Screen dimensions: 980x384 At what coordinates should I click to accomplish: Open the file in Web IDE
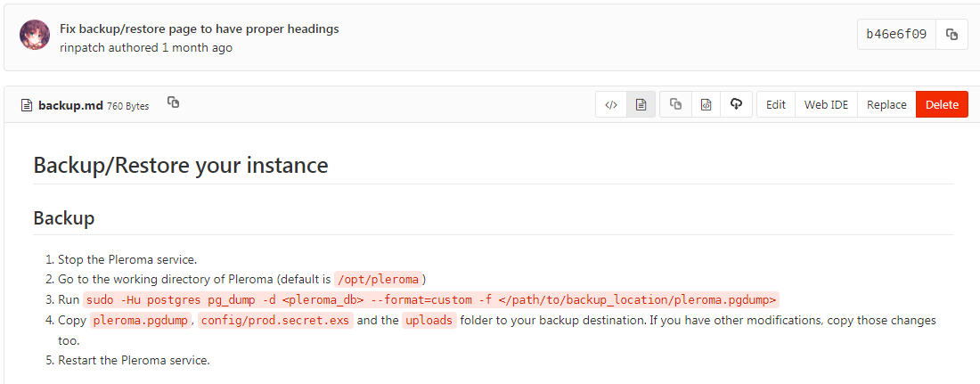(x=826, y=104)
